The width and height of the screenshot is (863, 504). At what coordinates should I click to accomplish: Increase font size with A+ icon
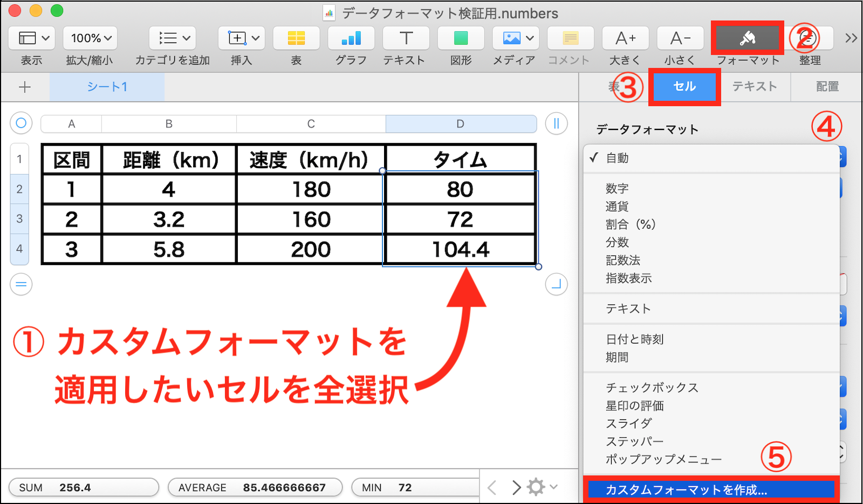pos(625,38)
